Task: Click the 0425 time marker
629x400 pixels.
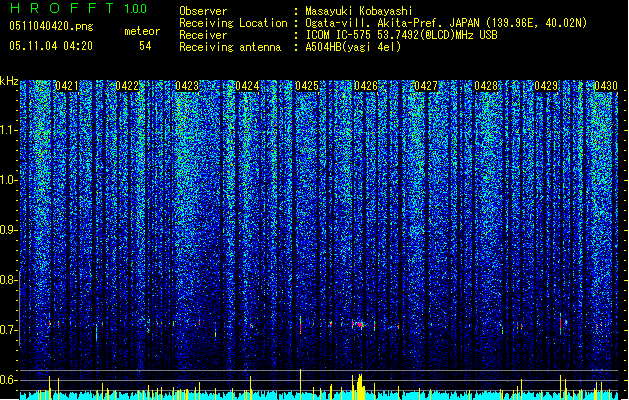Action: [x=306, y=86]
